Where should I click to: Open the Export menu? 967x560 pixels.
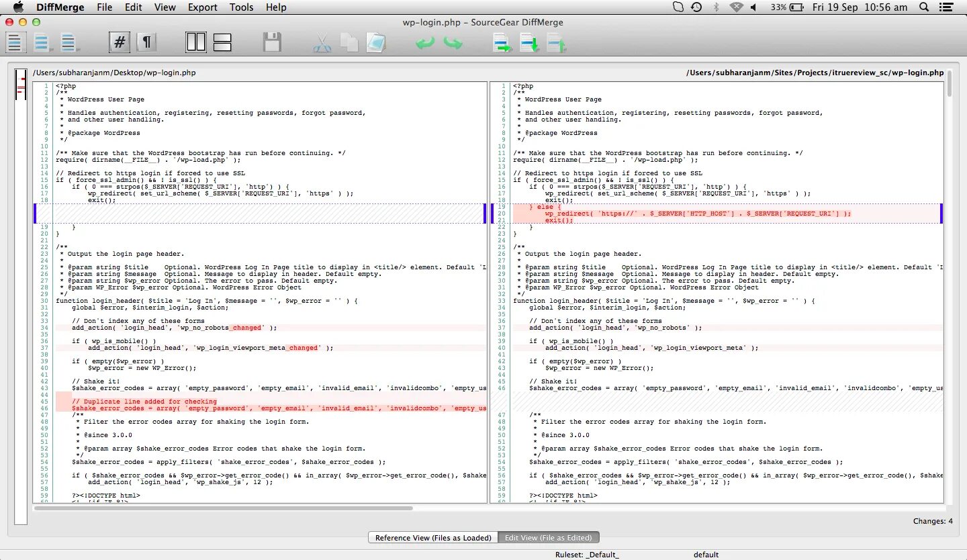(x=203, y=7)
